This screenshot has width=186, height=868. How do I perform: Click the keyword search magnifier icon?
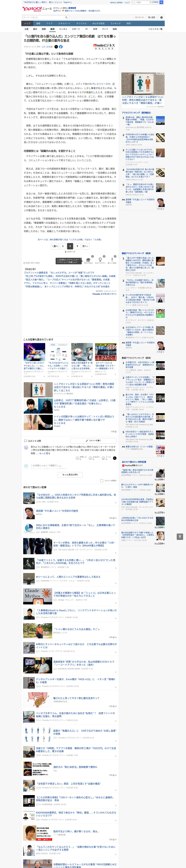click(x=66, y=17)
